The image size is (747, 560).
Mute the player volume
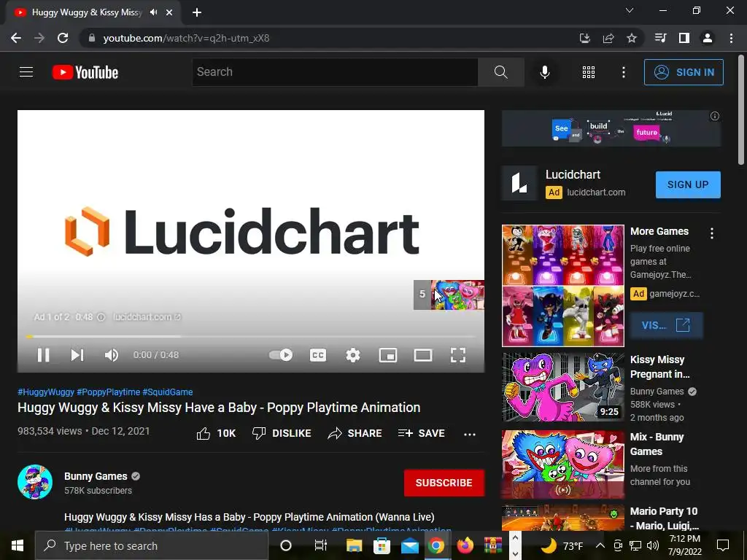click(x=111, y=355)
